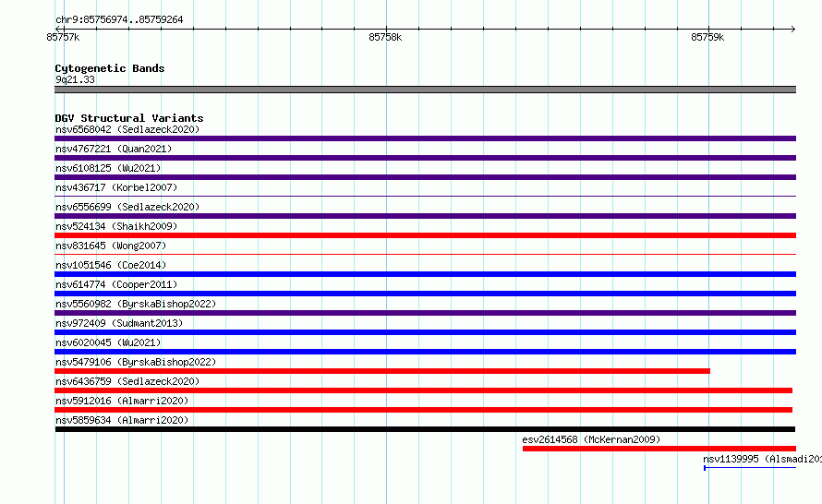Click the 9q21.33 band label
Viewport: 822px width, 504px height.
point(75,79)
